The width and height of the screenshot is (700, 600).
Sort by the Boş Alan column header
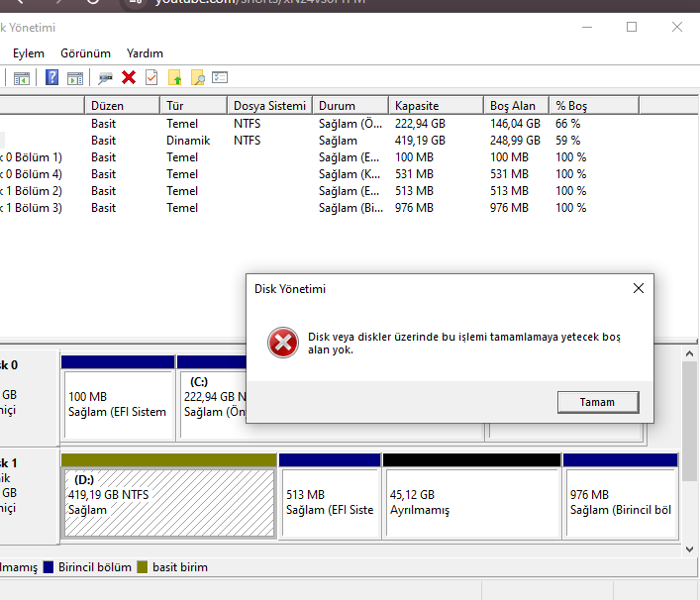tap(517, 106)
